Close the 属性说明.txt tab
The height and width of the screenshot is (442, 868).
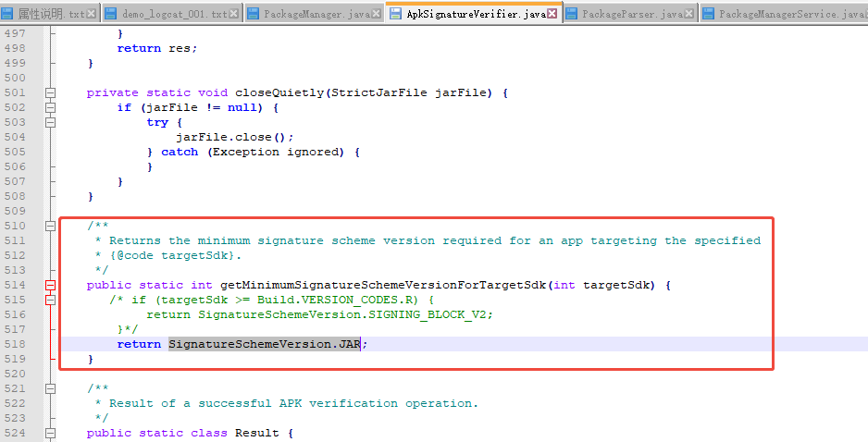coord(92,14)
